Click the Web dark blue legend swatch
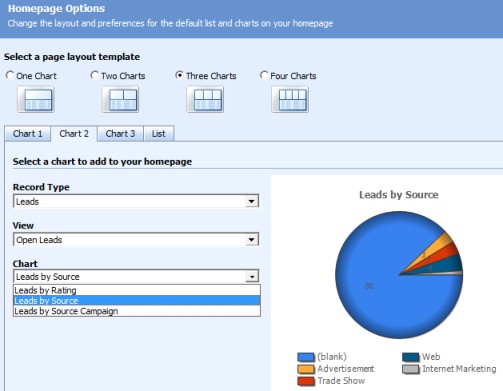This screenshot has height=391, width=503. tap(411, 357)
